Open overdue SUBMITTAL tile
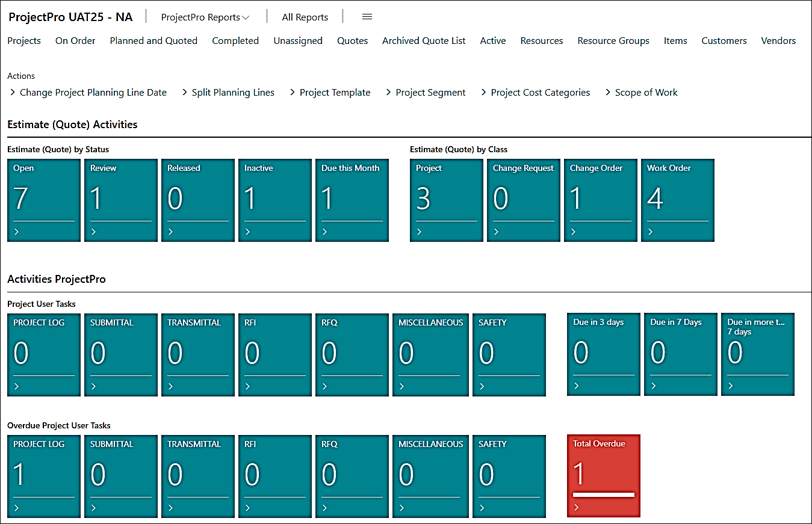Image resolution: width=812 pixels, height=524 pixels. click(121, 476)
